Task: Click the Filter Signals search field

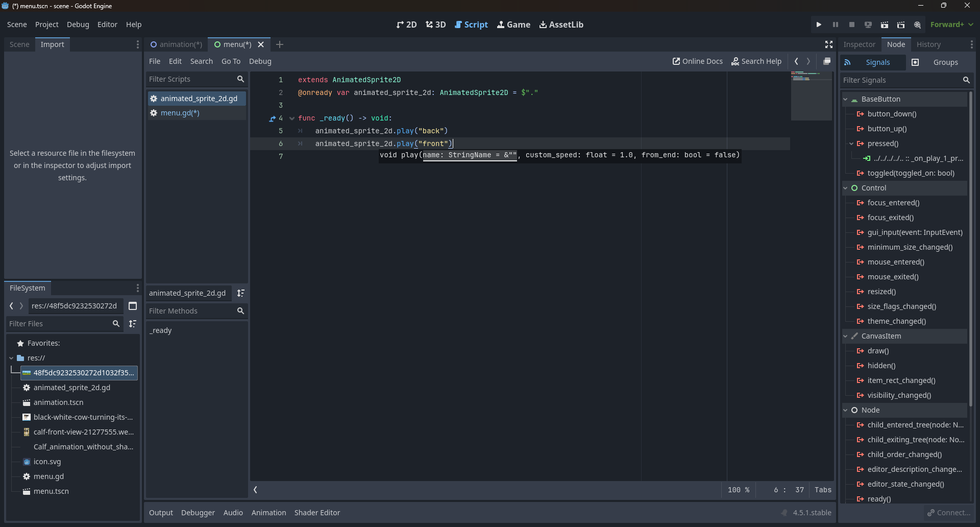Action: click(901, 80)
